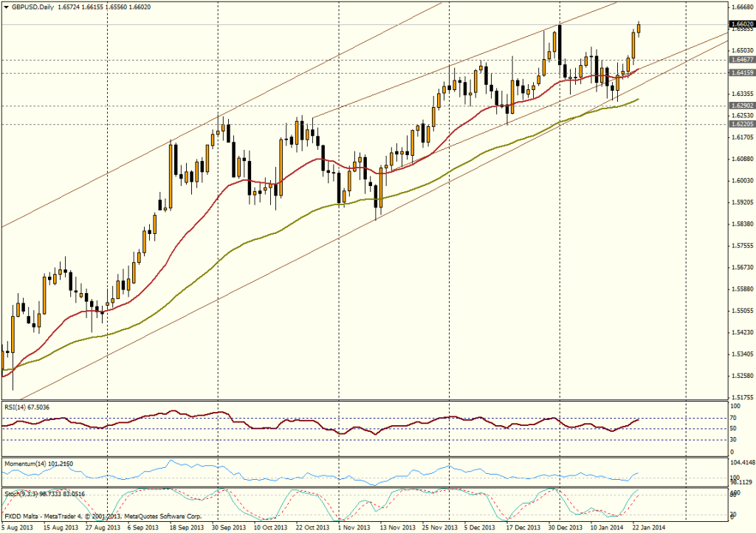Click the 1.64677 horizontal level label
Screen dimensions: 756x533
[x=740, y=59]
